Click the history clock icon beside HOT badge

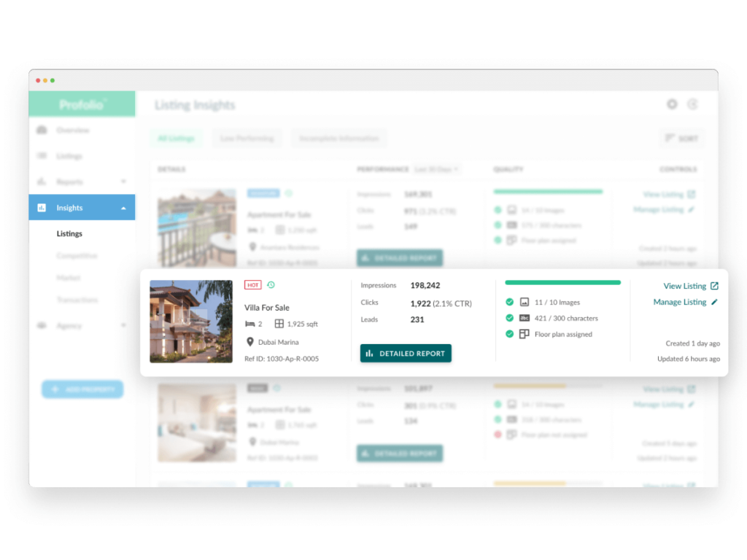click(x=271, y=285)
